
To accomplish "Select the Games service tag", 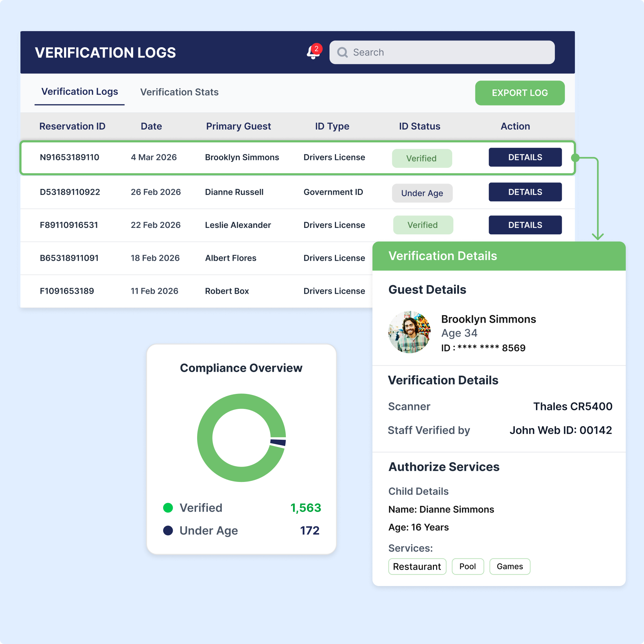I will pyautogui.click(x=509, y=566).
